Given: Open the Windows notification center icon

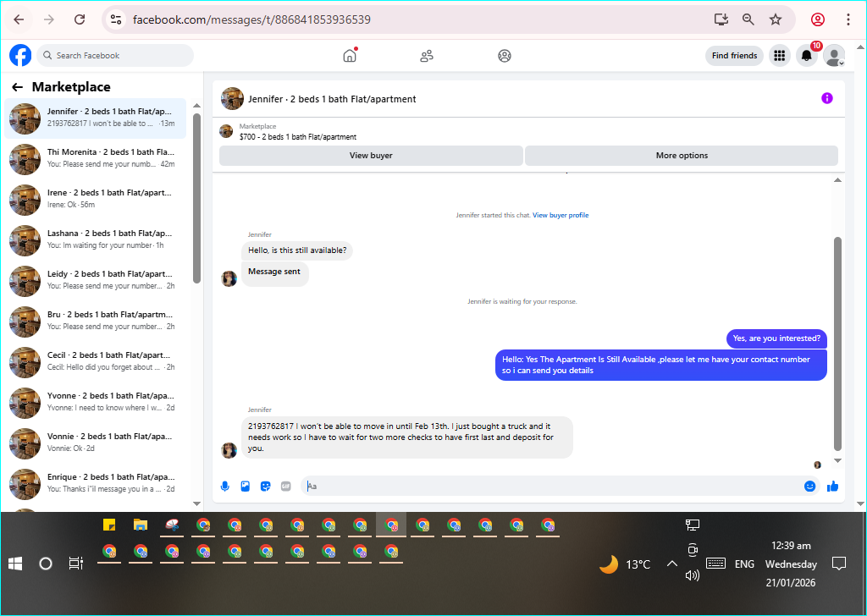Looking at the screenshot, I should (x=839, y=564).
